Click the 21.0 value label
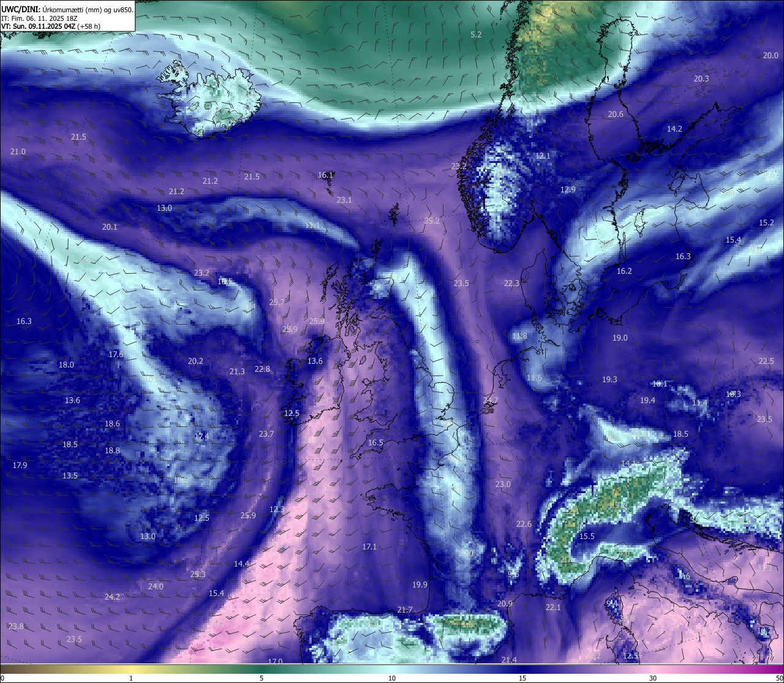Viewport: 784px width, 683px height. 18,152
